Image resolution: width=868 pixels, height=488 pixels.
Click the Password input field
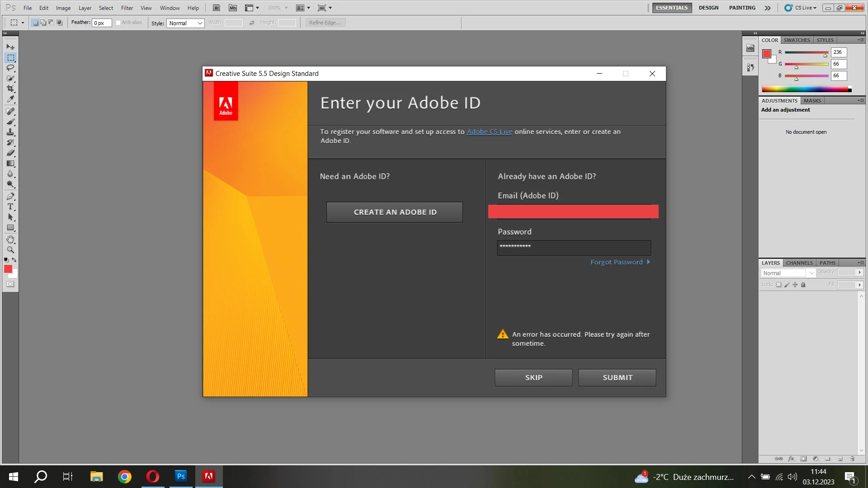tap(574, 248)
